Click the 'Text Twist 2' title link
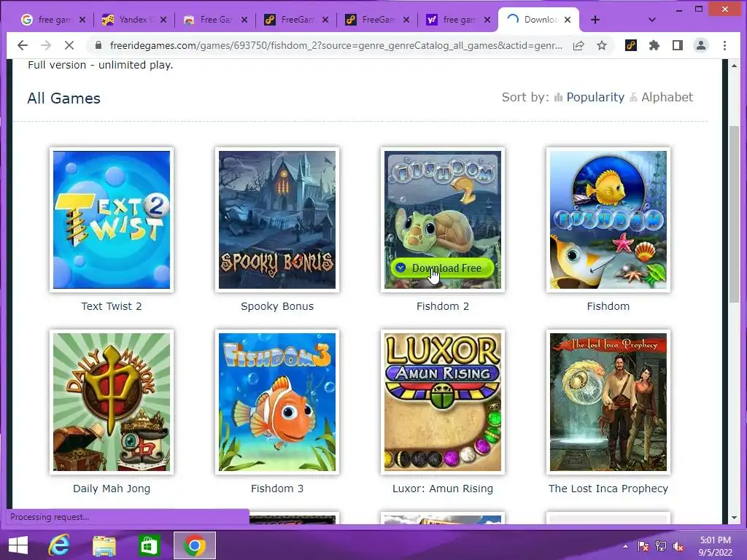 point(112,306)
